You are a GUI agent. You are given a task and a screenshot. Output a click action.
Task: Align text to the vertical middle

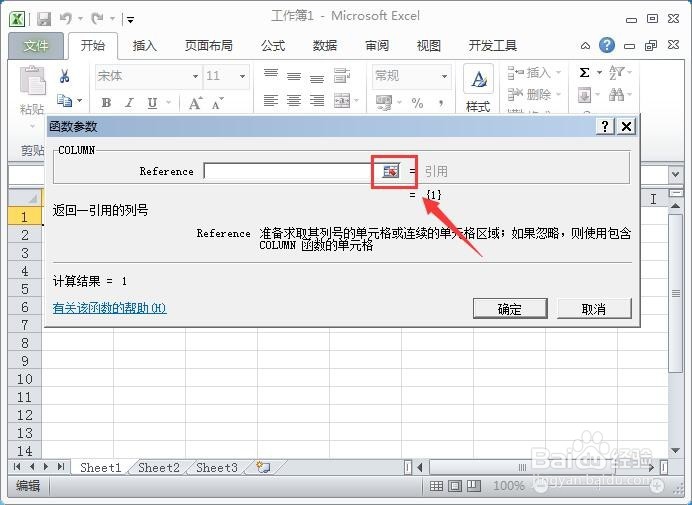(293, 77)
